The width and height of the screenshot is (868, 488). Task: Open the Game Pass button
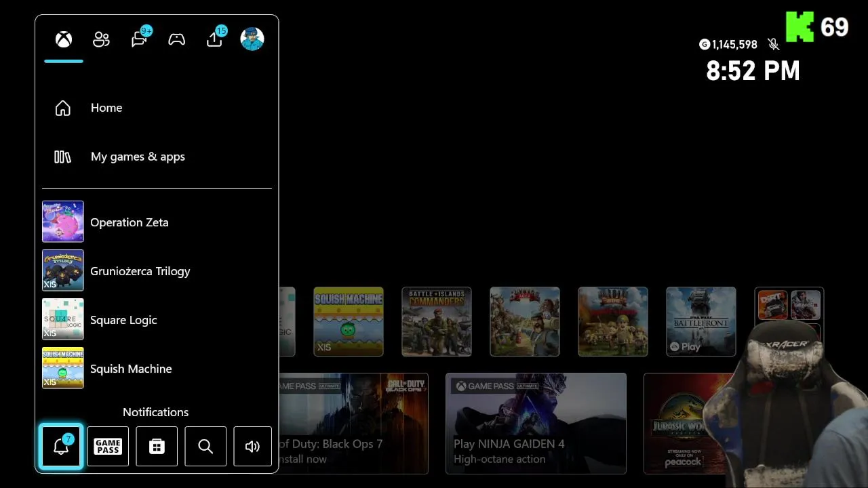(x=108, y=446)
